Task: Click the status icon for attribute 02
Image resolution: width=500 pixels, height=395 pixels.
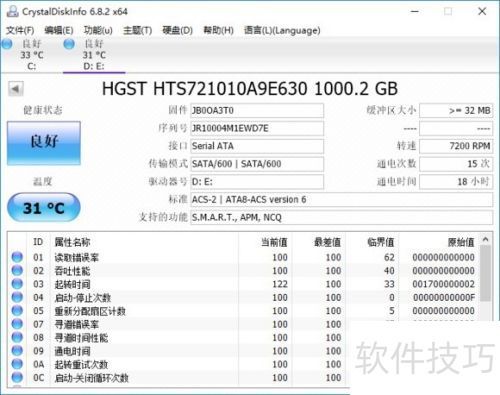Action: pyautogui.click(x=17, y=270)
